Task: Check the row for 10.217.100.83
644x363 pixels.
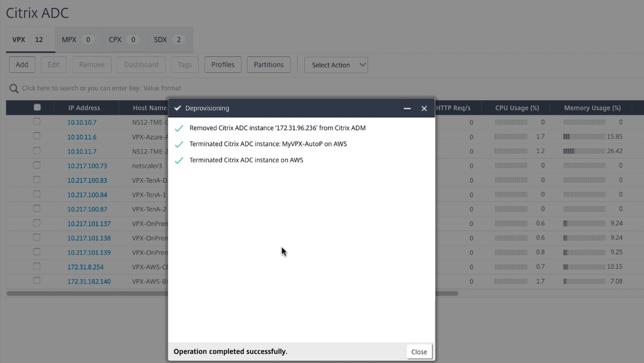Action: point(36,180)
